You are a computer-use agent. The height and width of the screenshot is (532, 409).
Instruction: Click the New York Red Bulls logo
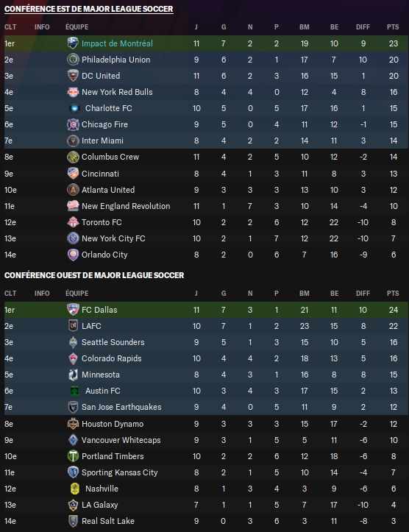coord(73,92)
